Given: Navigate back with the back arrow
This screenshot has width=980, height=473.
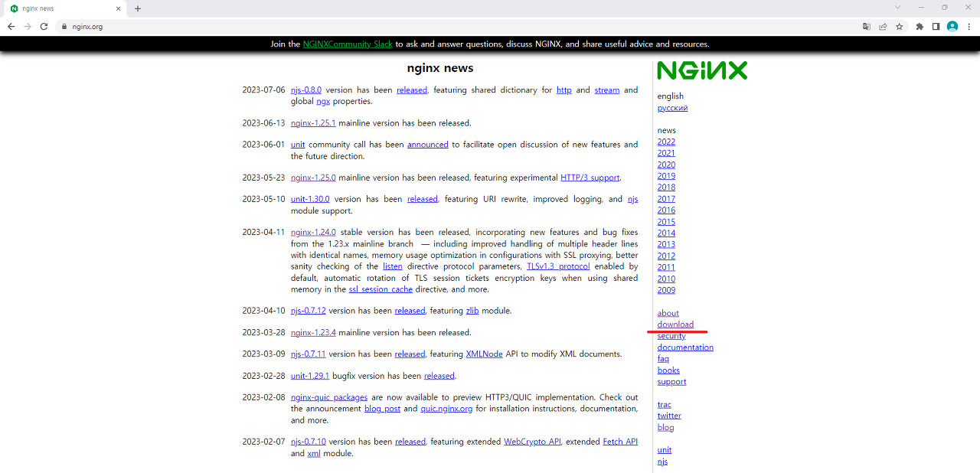Looking at the screenshot, I should [x=10, y=25].
